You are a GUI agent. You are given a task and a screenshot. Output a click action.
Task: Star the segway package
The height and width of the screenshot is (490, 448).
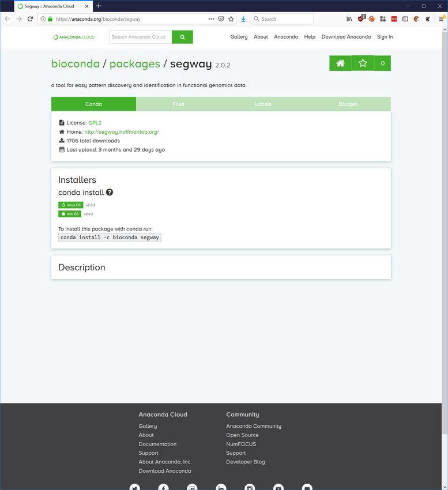[x=363, y=63]
